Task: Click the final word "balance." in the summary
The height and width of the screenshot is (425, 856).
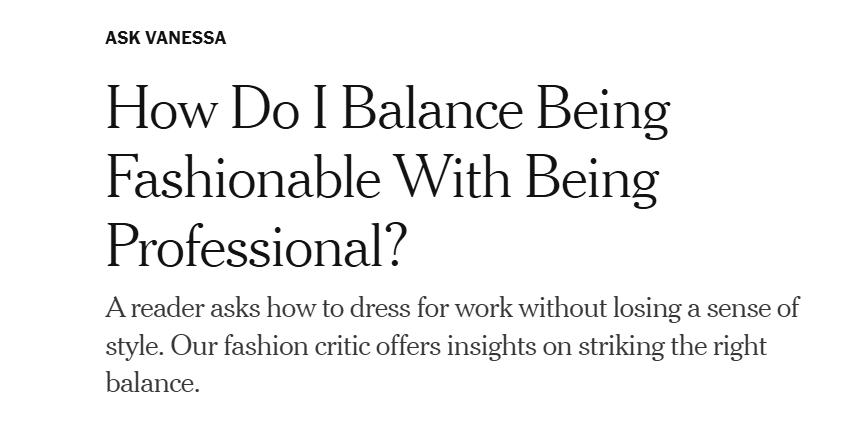Action: pos(153,382)
